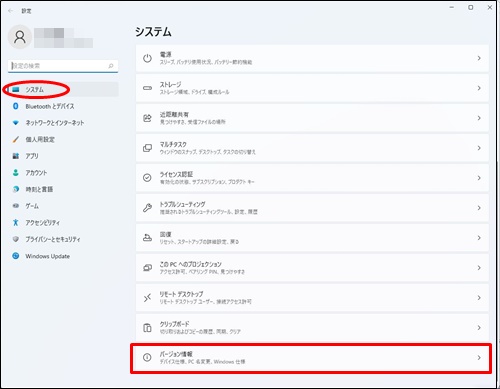Click the multitasking (マルチタスク) windows icon

pos(147,148)
